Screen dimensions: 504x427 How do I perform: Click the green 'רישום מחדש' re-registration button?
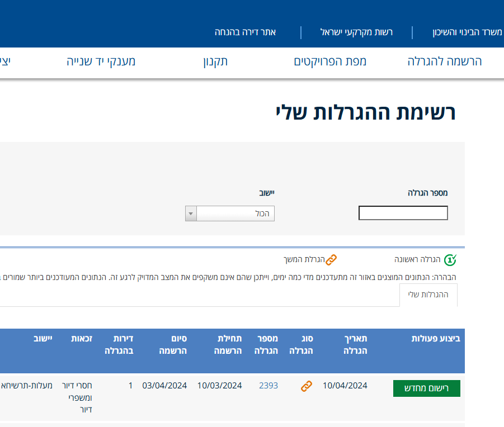(x=426, y=388)
